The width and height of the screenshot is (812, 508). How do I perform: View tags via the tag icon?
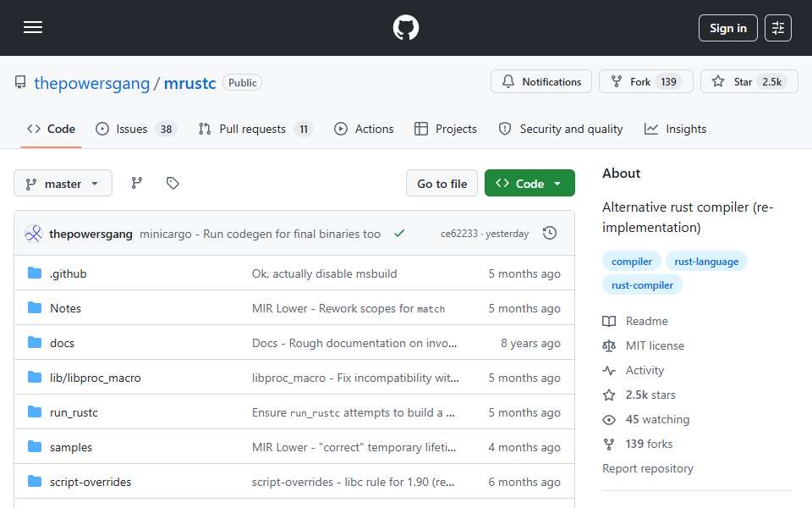(x=173, y=183)
